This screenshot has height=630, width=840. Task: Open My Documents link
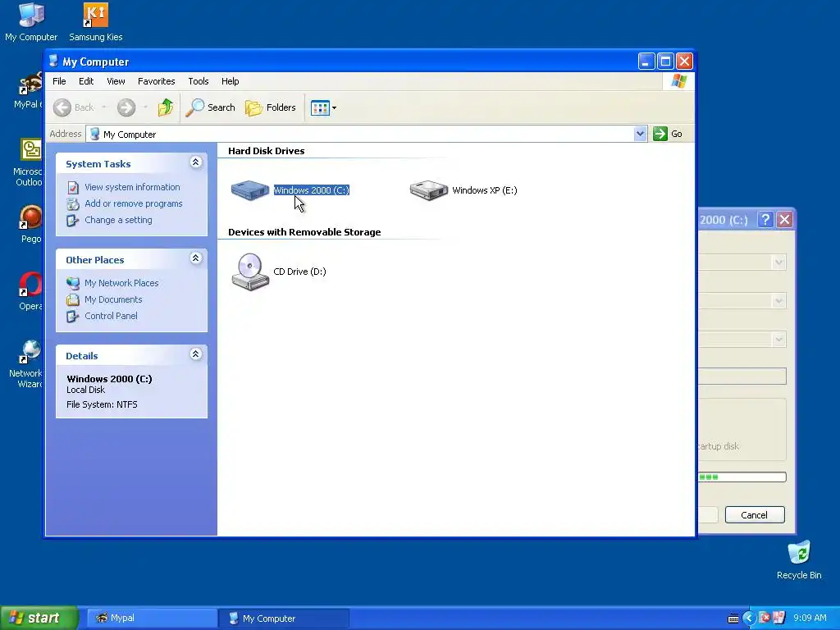click(113, 299)
